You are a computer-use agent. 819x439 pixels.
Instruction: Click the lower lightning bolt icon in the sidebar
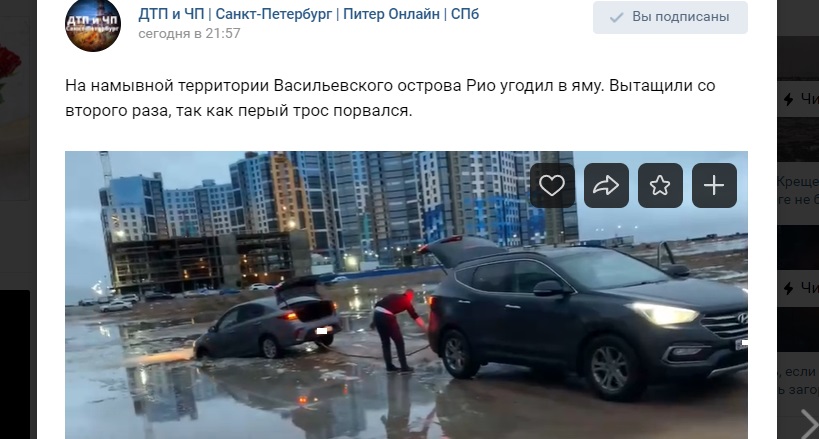tap(789, 287)
